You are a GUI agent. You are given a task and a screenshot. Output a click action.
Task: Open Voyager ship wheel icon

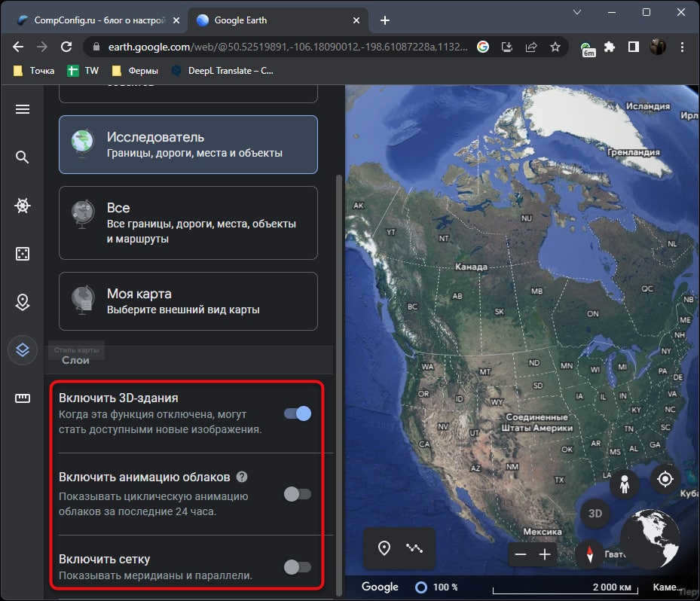(x=23, y=206)
